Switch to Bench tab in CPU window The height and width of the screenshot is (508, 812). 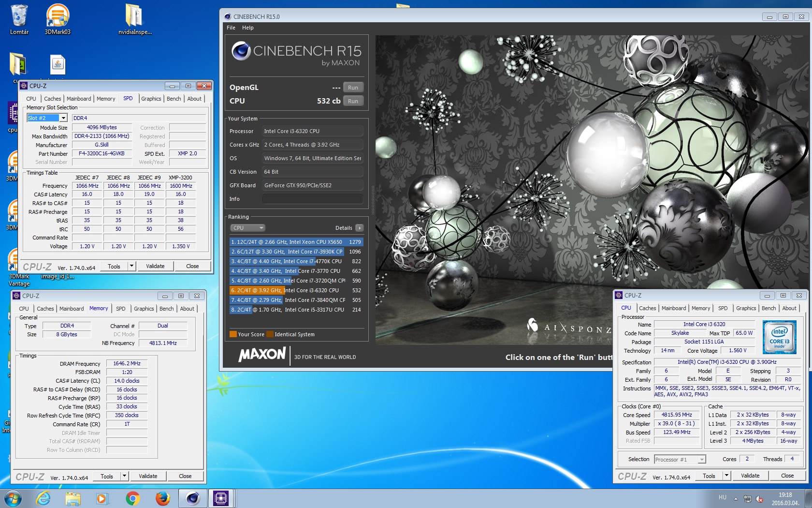pyautogui.click(x=768, y=308)
